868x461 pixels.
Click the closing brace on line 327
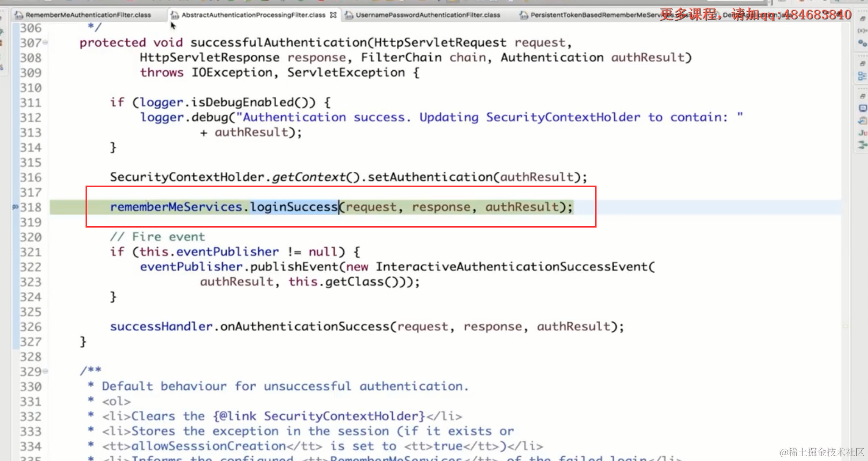click(x=83, y=341)
